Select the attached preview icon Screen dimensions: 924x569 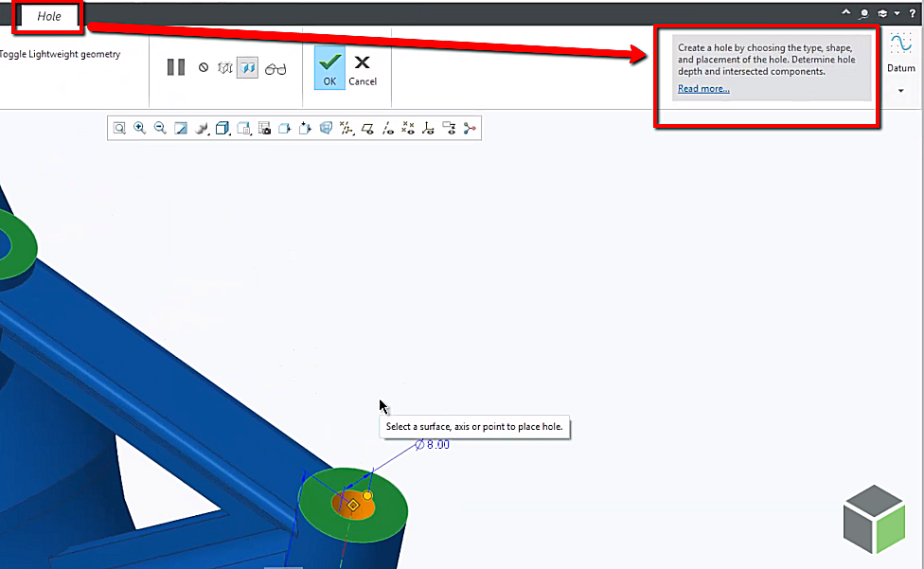247,68
